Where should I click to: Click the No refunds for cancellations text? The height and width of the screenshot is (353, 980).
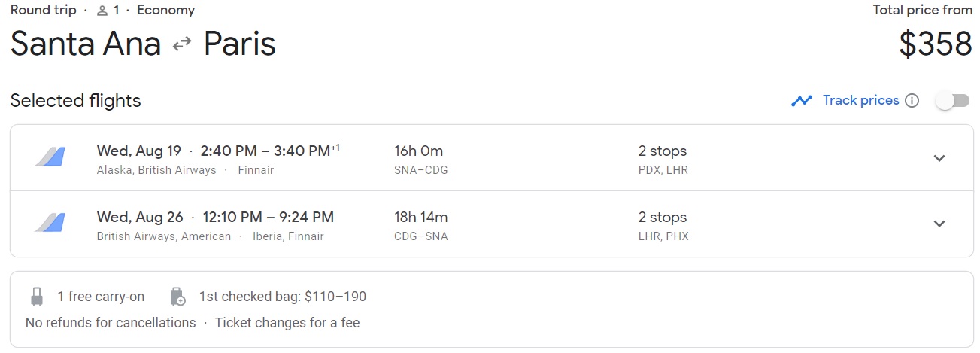111,323
